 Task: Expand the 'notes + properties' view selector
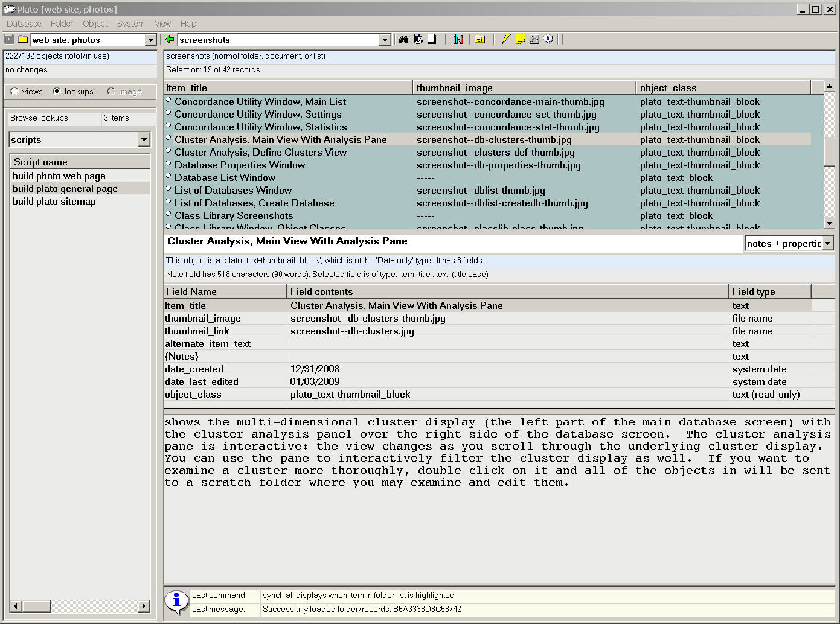827,243
